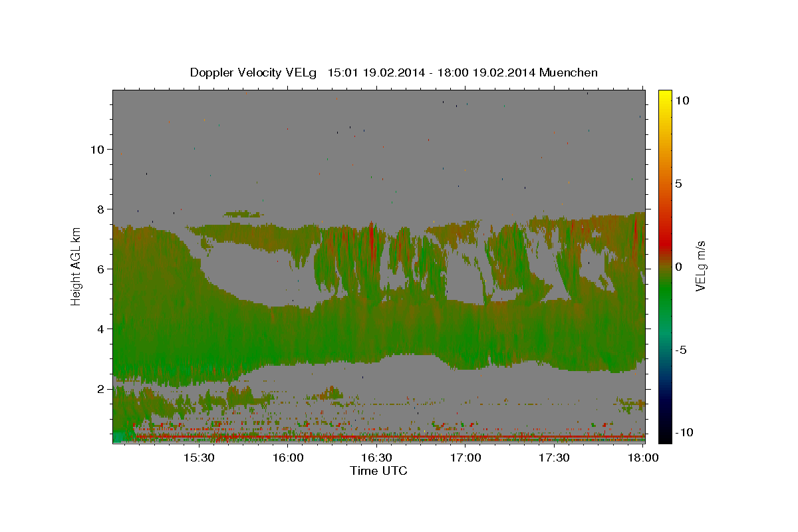Image resolution: width=798 pixels, height=532 pixels.
Task: Click the 17:30 time tick label
Action: pyautogui.click(x=554, y=458)
